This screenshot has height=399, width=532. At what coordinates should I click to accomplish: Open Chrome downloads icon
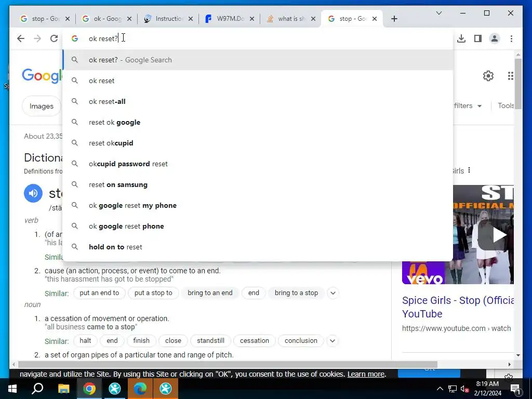(461, 38)
